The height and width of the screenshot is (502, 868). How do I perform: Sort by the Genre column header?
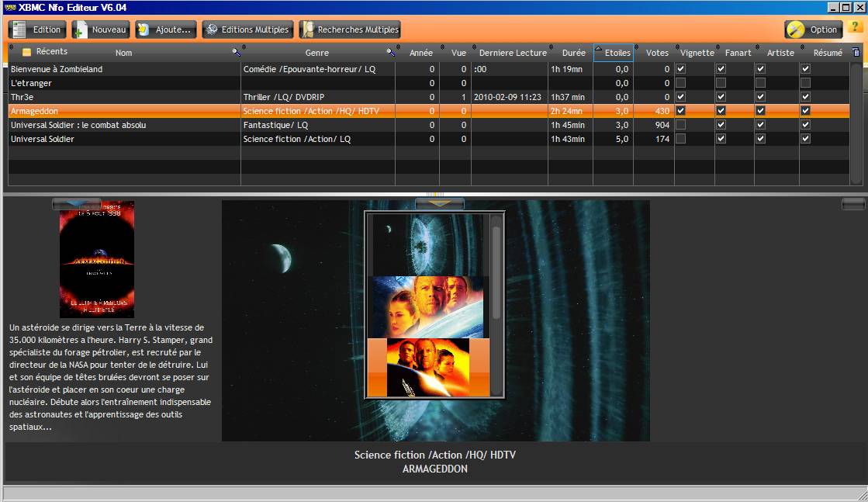pyautogui.click(x=316, y=53)
